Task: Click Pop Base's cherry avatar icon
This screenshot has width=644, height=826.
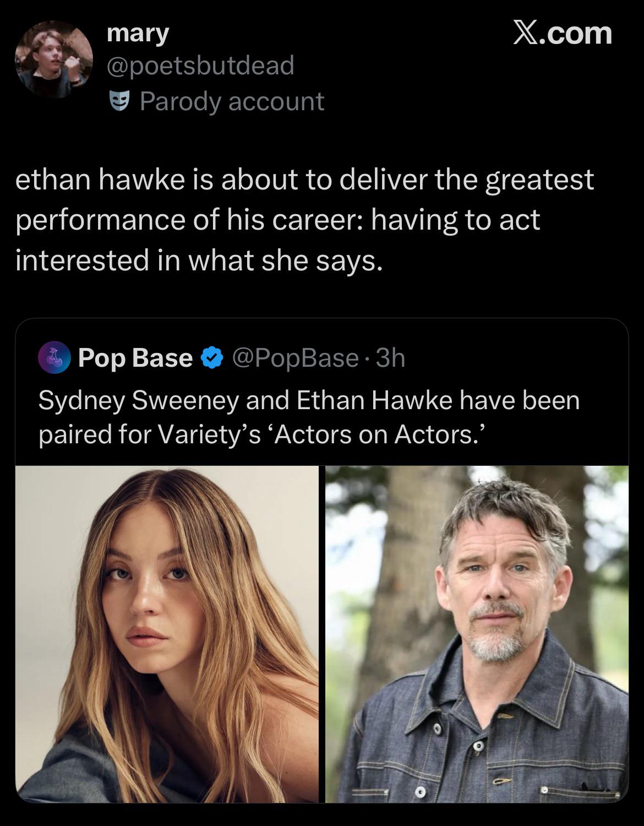Action: [56, 358]
